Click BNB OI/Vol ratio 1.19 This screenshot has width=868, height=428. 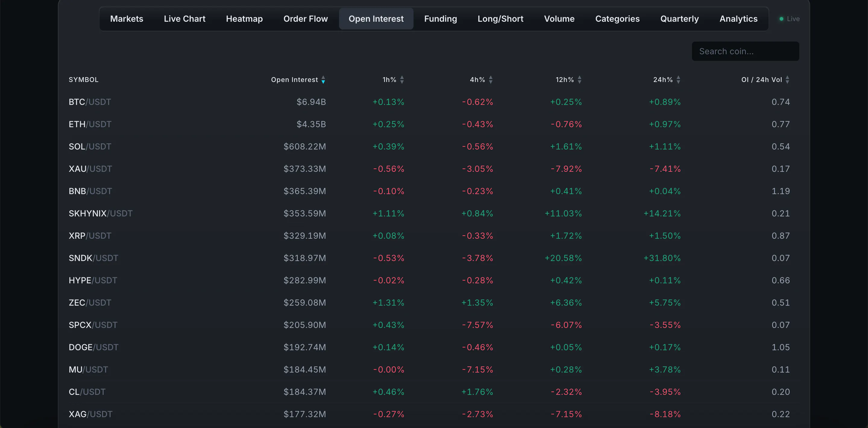tap(781, 191)
